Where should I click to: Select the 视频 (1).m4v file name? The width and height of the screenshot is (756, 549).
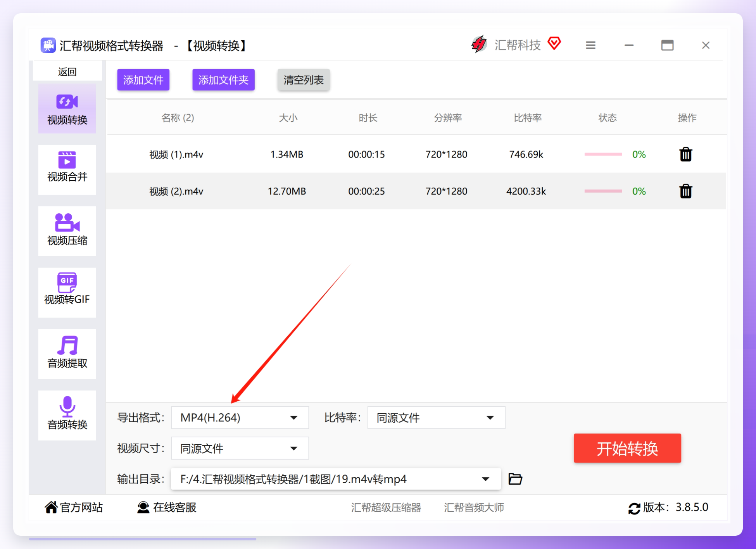(x=176, y=154)
